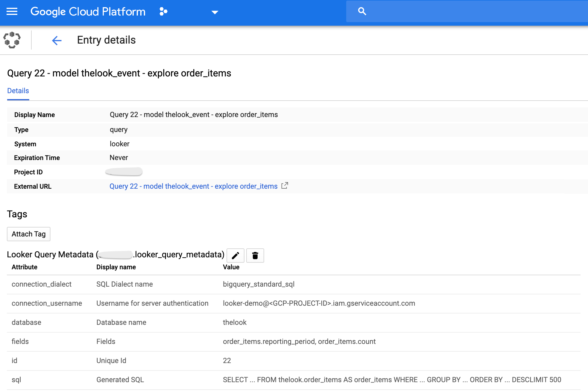Select the fields value order_items.reporting_period
The image size is (588, 392).
point(270,342)
